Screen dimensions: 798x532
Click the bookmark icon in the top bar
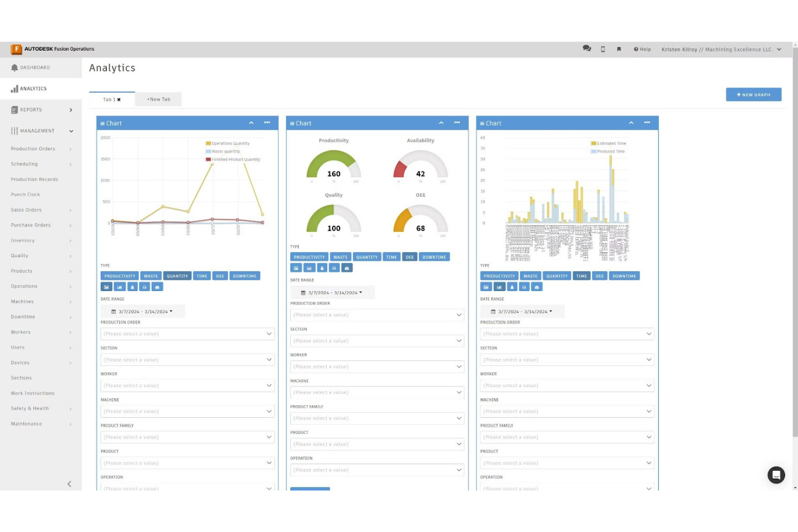[x=619, y=49]
